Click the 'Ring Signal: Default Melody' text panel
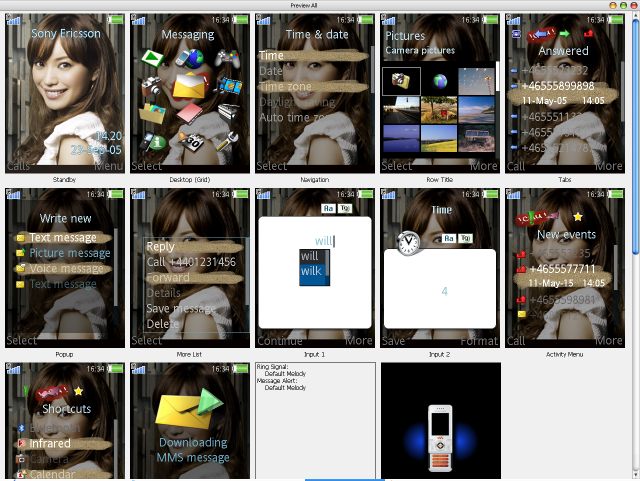 (315, 421)
